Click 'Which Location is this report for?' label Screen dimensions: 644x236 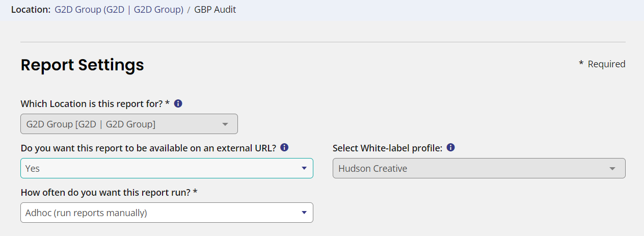pyautogui.click(x=95, y=104)
